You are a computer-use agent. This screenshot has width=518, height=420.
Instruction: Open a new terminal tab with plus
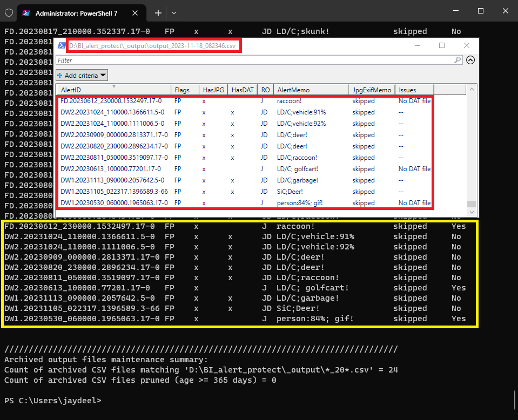(158, 13)
